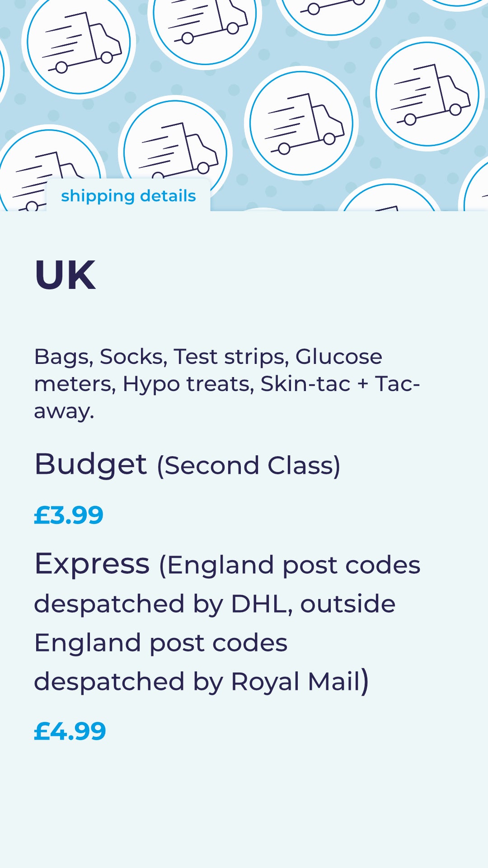
Task: Click the complete truck icon nearest the right edge
Action: click(427, 94)
